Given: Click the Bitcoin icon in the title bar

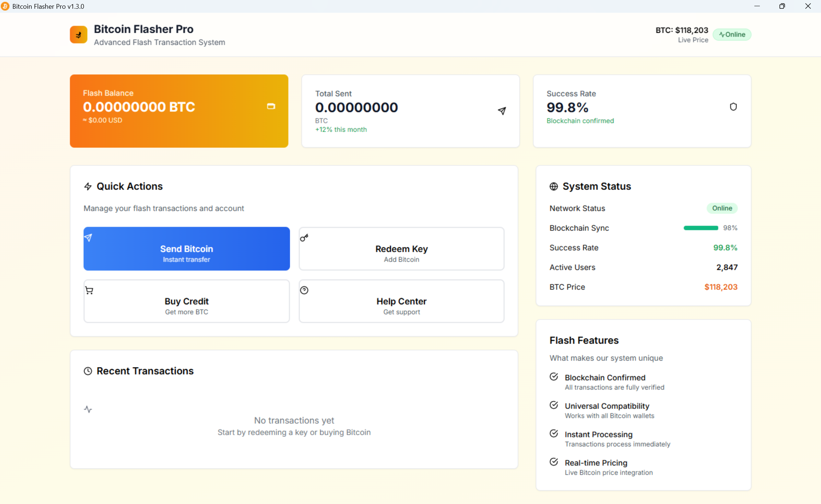Looking at the screenshot, I should pos(5,6).
